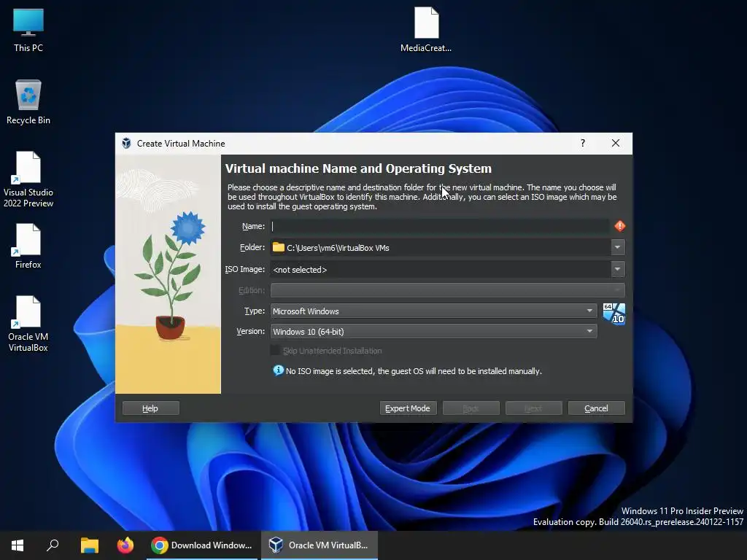Toggle Skip Unattended Installation checkbox

pyautogui.click(x=275, y=351)
